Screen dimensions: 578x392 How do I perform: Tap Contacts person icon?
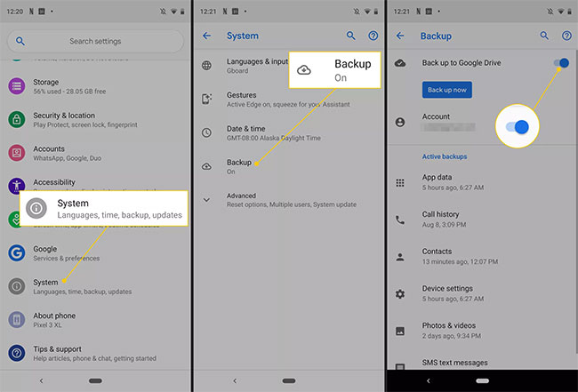coord(400,257)
